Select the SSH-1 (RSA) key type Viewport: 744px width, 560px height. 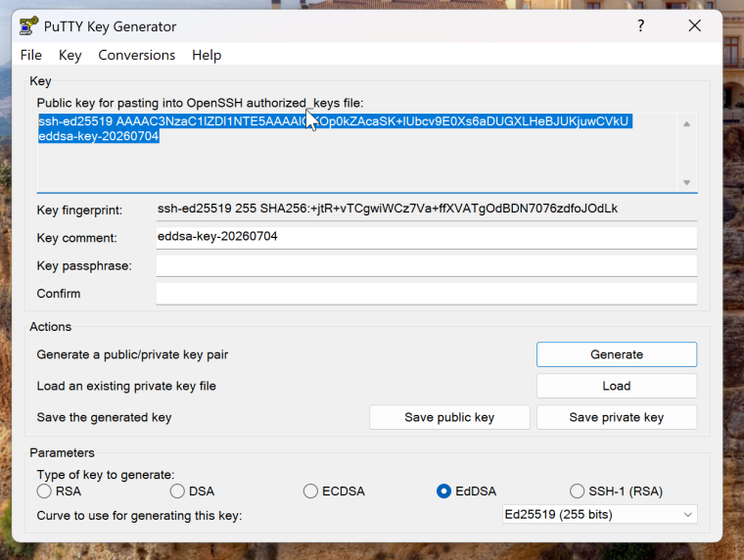point(577,491)
